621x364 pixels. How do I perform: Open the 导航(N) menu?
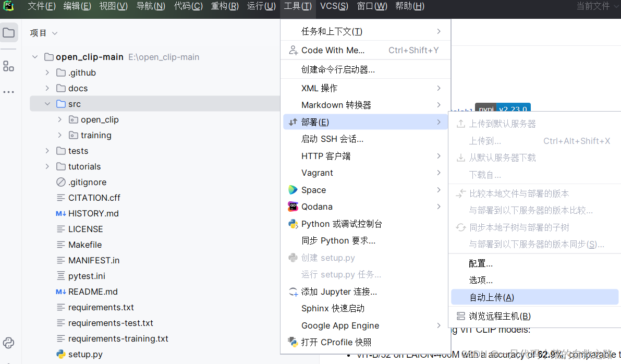point(151,6)
